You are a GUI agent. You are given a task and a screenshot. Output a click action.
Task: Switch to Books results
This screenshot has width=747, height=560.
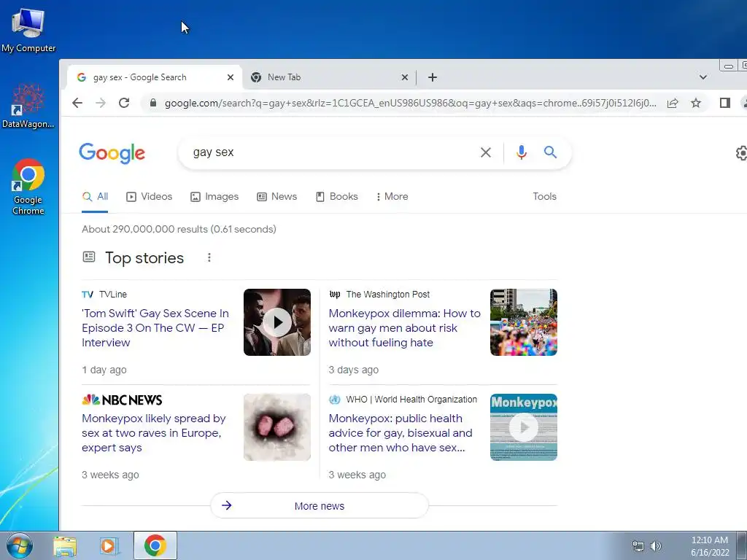click(x=337, y=197)
